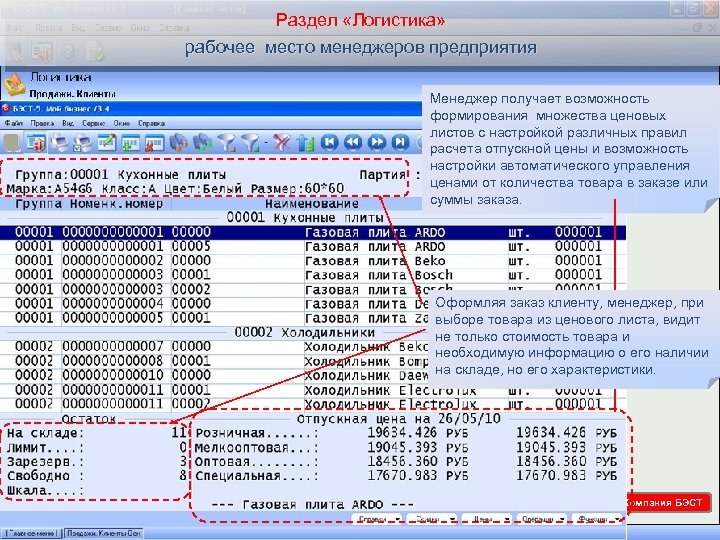Click the add row green plus icon
The width and height of the screenshot is (720, 540).
(130, 143)
